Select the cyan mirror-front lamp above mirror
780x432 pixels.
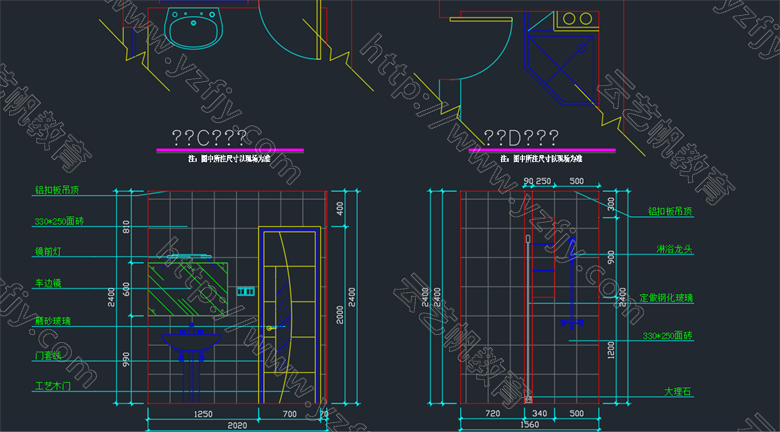[x=189, y=257]
